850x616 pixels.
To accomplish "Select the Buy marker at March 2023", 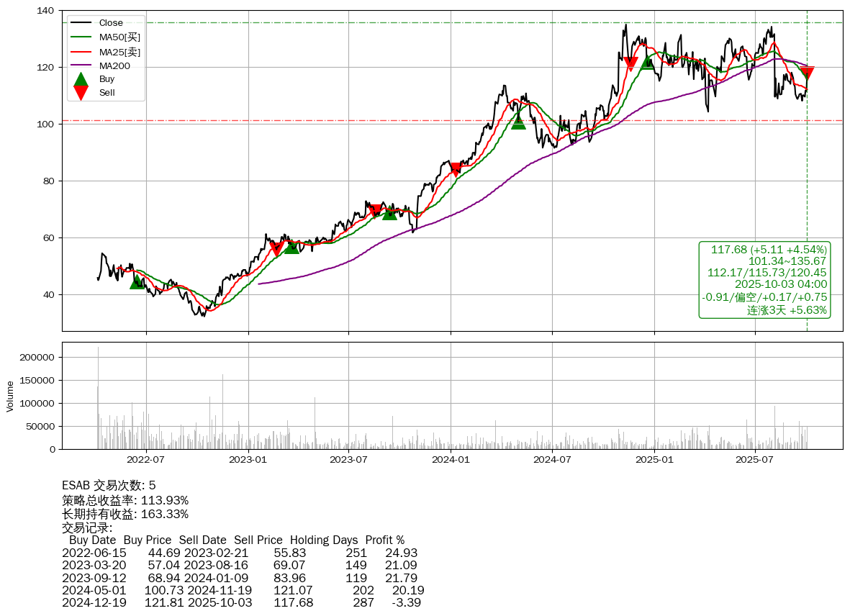I will [291, 247].
